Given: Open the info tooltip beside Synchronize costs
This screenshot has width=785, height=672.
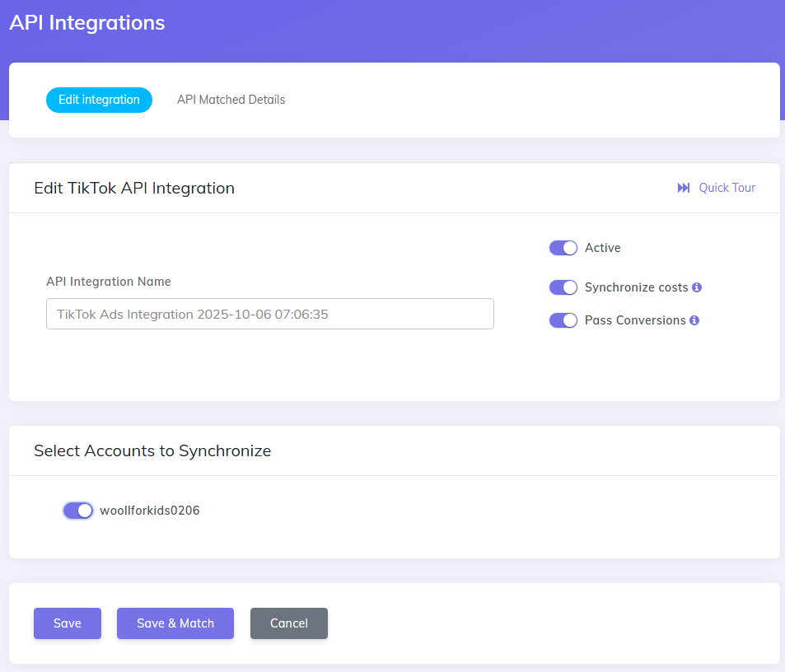Looking at the screenshot, I should point(696,287).
